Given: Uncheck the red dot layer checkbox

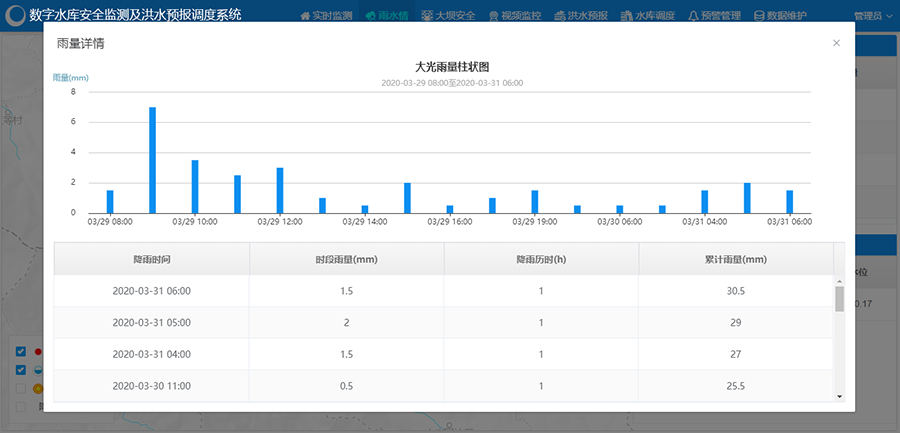Looking at the screenshot, I should [21, 352].
